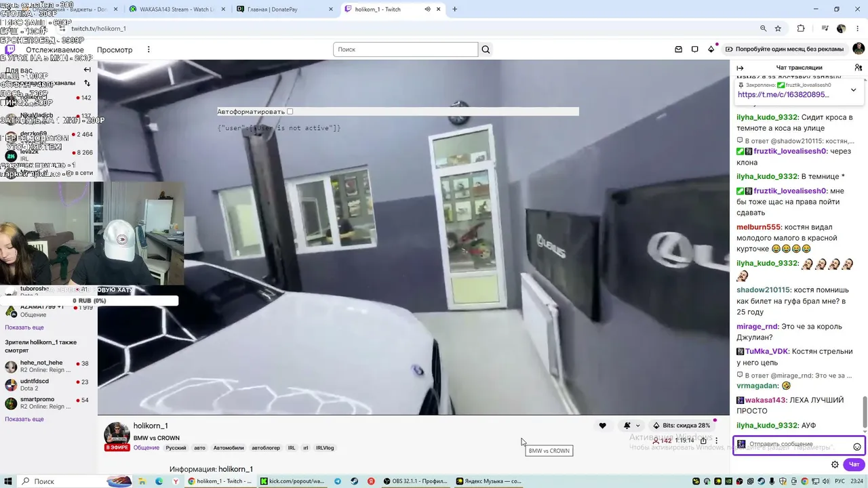This screenshot has height=488, width=868.
Task: Zoom the page via the address bar magnifier
Action: [763, 28]
